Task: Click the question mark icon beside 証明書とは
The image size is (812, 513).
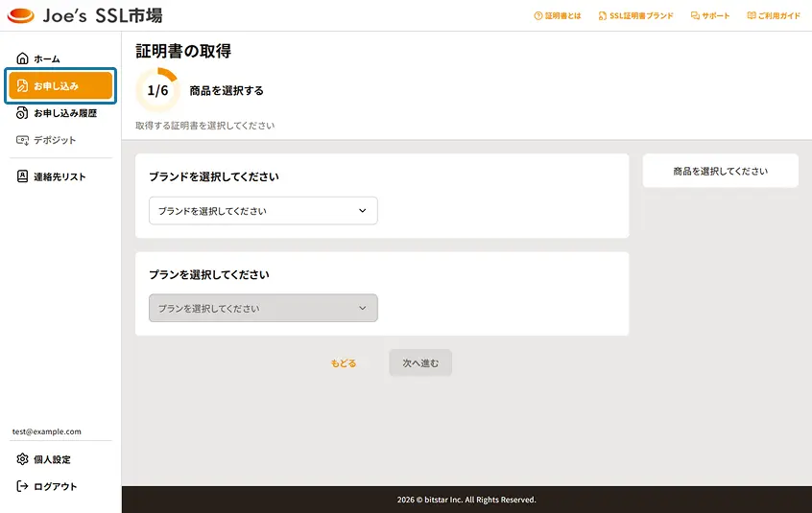Action: click(538, 16)
